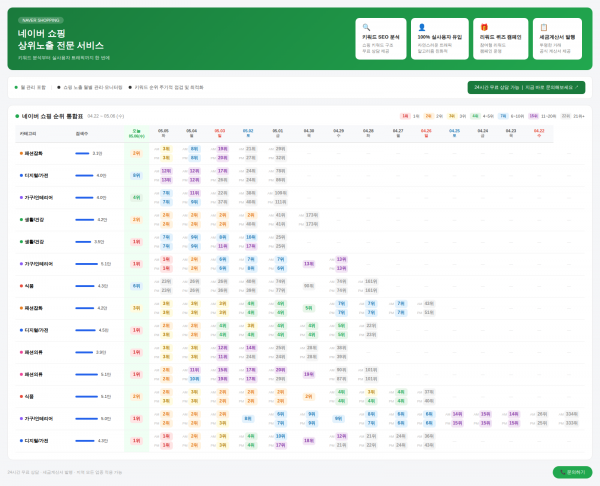The width and height of the screenshot is (600, 486).
Task: Select the 04.28 date column header
Action: coord(368,133)
